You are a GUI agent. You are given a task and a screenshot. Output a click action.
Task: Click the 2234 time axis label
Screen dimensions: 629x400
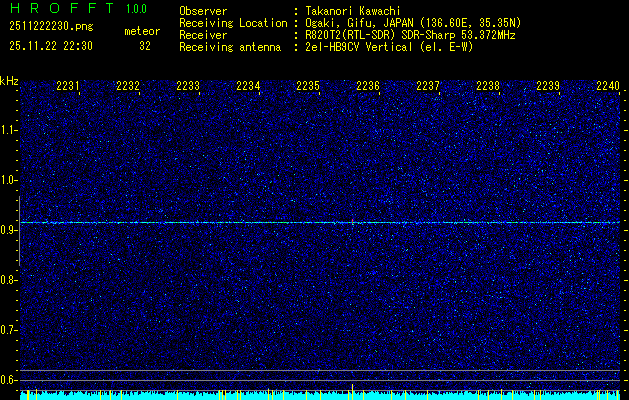(248, 86)
